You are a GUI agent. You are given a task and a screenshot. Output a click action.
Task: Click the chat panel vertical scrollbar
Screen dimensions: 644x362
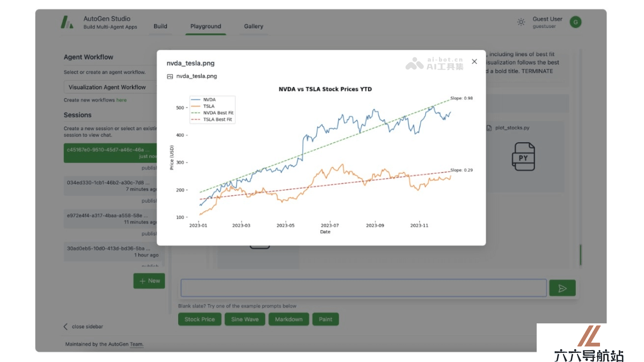tap(580, 255)
